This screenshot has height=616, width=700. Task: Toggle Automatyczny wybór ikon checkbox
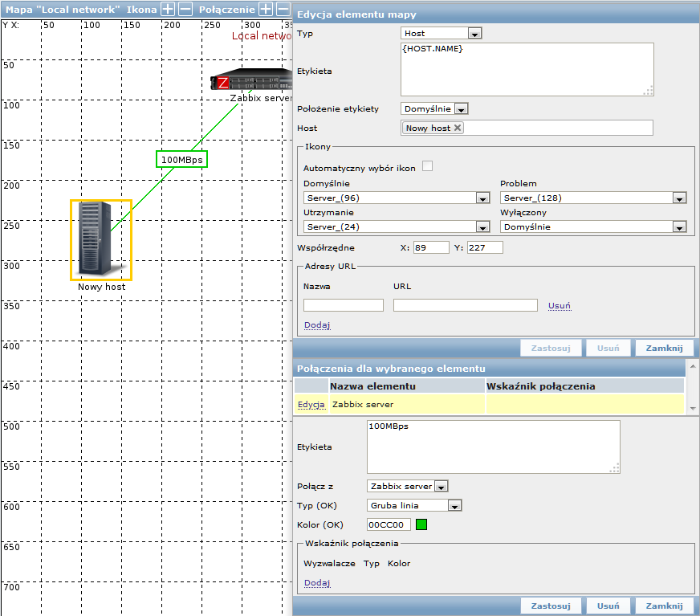coord(427,166)
